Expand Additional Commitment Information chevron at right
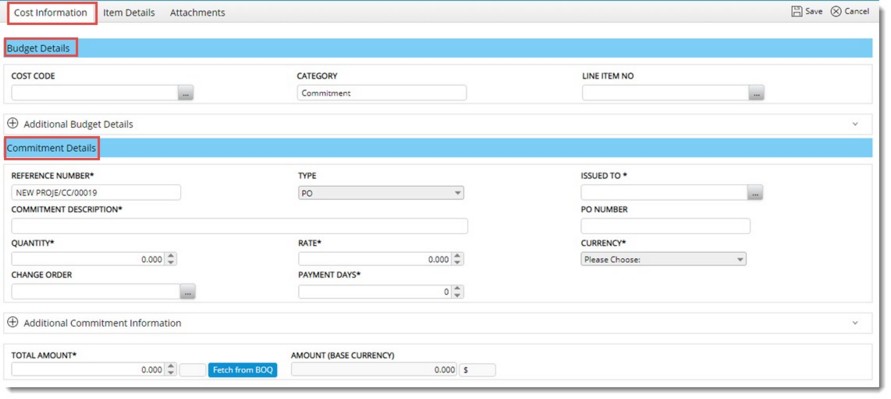Screen dimensions: 891x399 [855, 323]
